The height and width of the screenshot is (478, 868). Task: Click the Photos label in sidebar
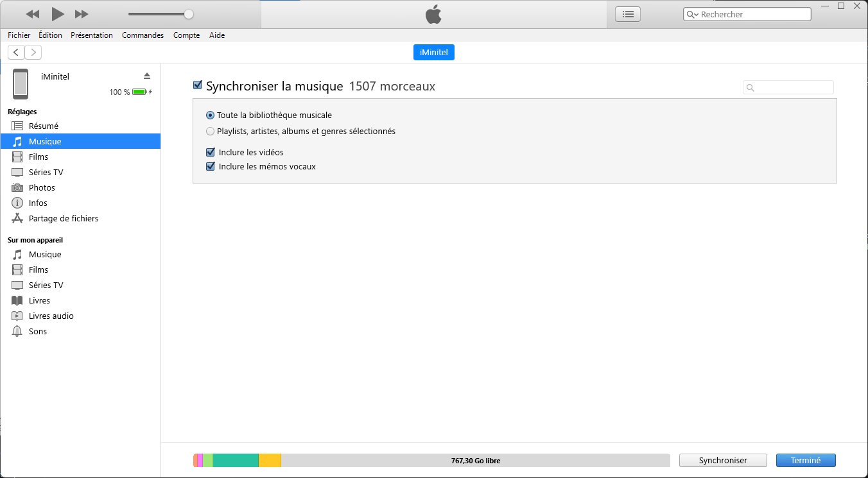point(42,187)
